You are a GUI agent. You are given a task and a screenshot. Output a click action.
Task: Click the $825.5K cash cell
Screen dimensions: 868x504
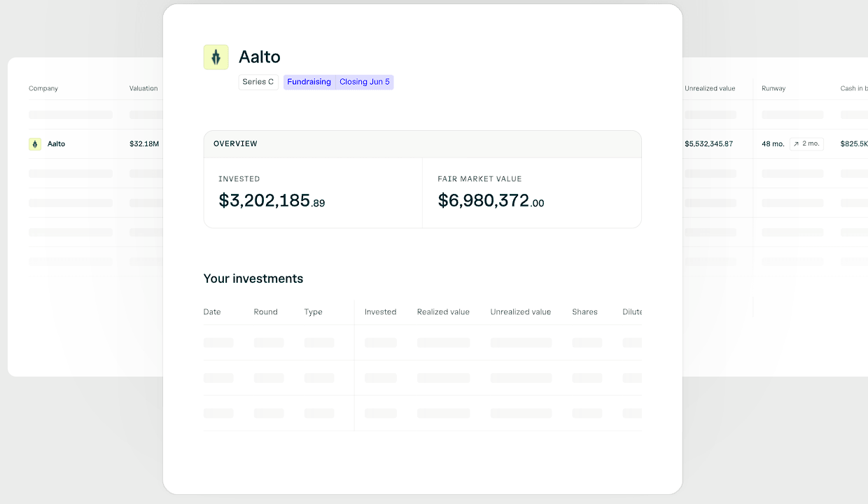pyautogui.click(x=854, y=144)
